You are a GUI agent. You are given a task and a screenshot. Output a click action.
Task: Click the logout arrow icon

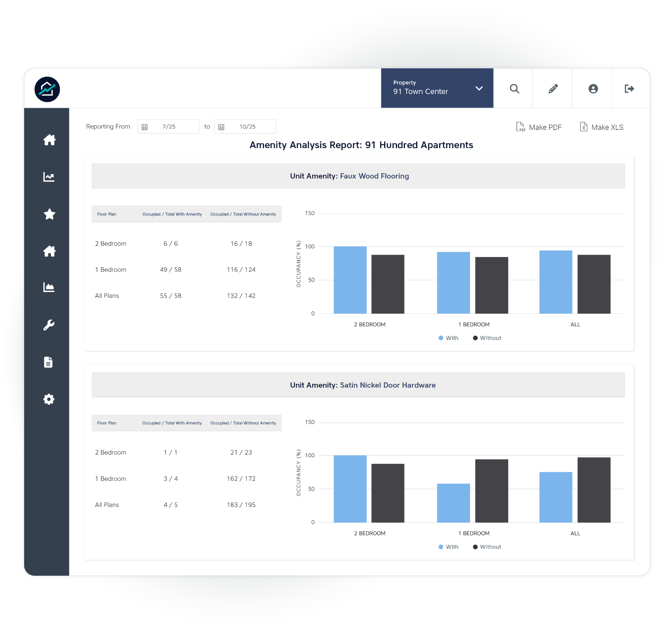coord(629,89)
